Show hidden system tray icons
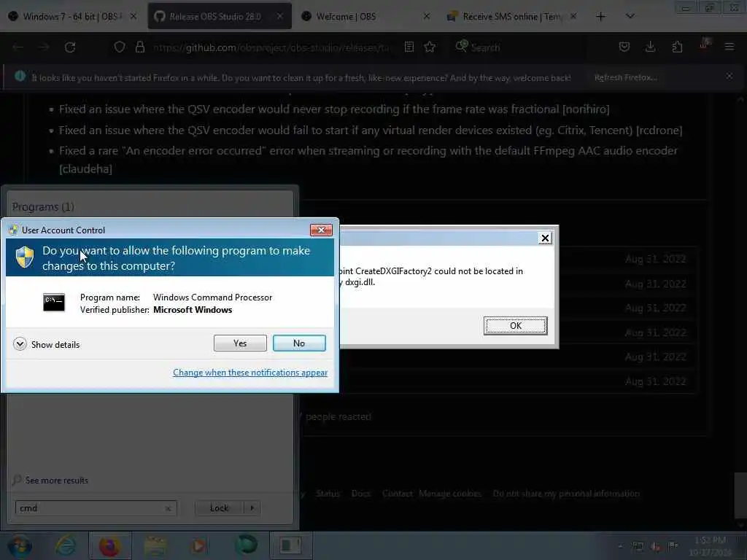The image size is (747, 560). pos(620,546)
